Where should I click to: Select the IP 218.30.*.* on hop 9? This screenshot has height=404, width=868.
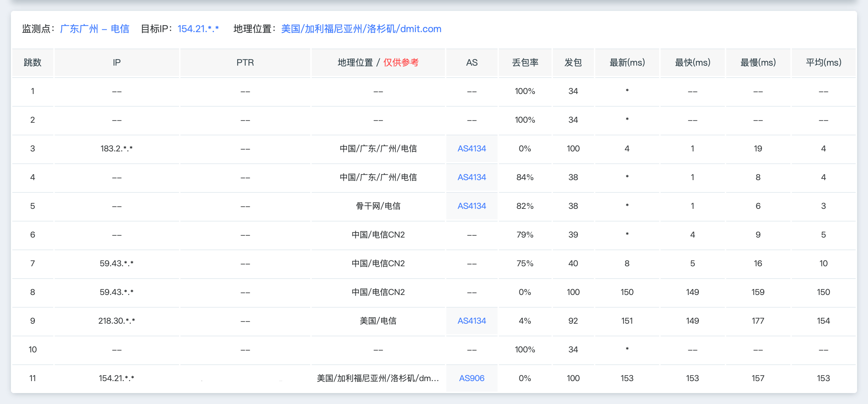(117, 321)
